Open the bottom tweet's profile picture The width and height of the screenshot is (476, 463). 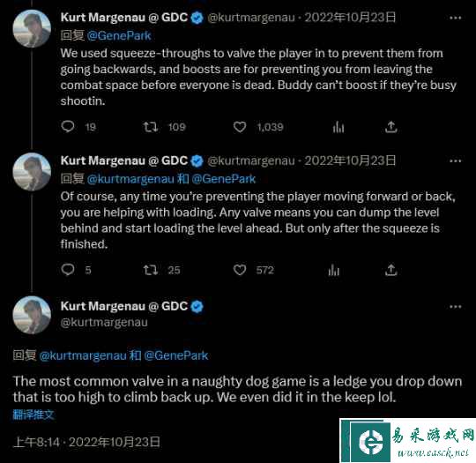click(x=32, y=315)
